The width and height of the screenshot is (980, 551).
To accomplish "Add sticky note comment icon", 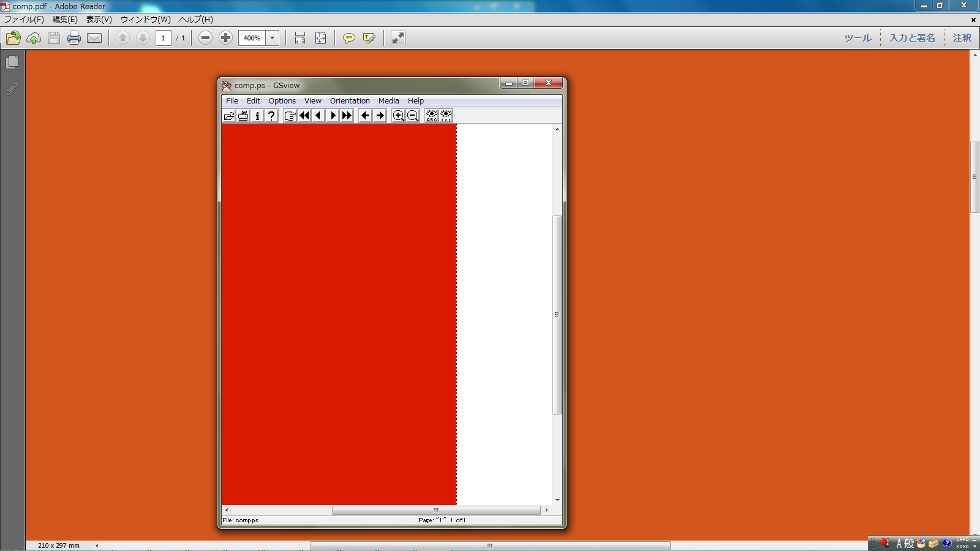I will point(349,38).
